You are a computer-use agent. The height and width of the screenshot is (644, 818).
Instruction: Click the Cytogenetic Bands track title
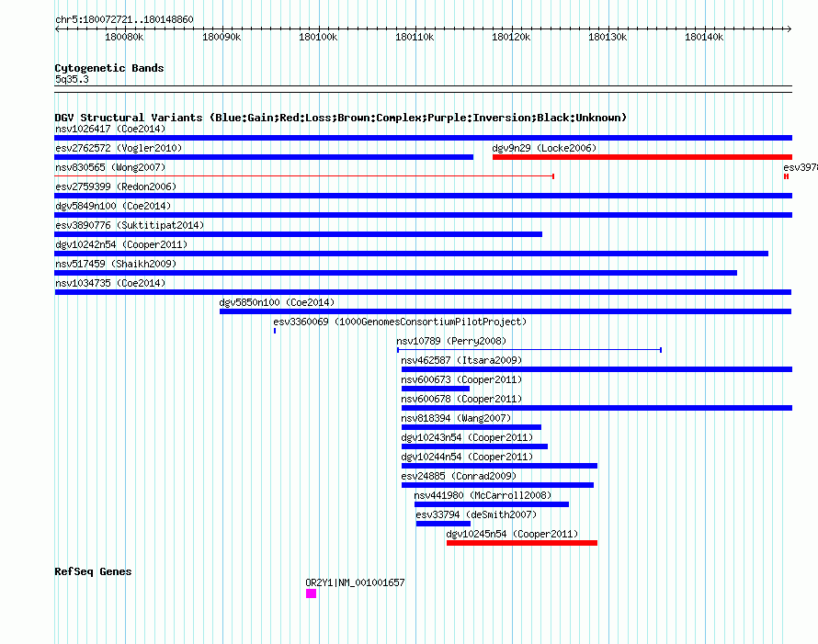[x=109, y=68]
